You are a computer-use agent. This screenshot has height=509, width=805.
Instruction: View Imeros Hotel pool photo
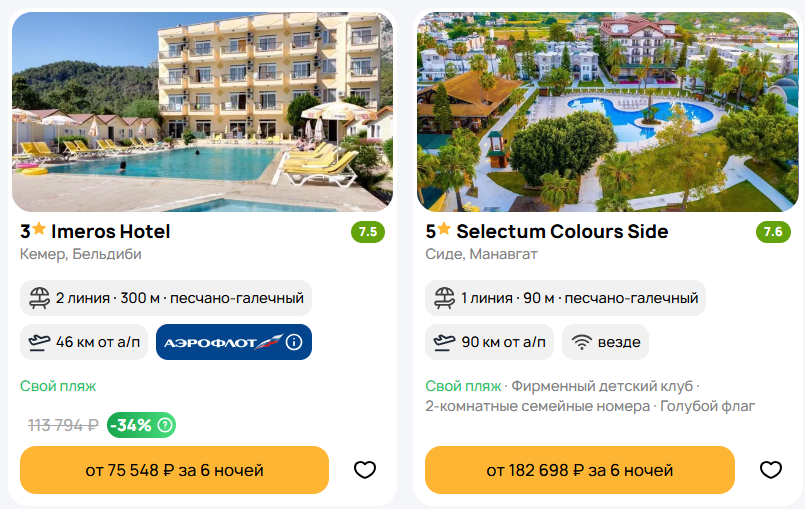202,112
